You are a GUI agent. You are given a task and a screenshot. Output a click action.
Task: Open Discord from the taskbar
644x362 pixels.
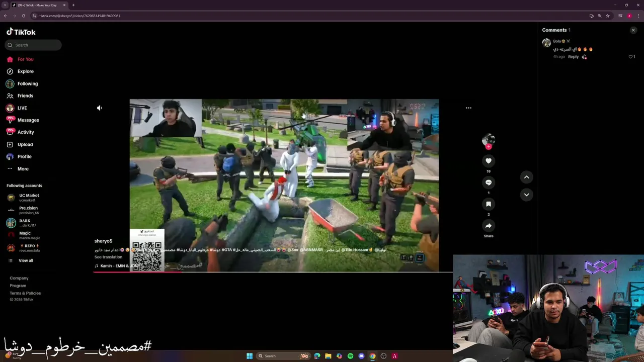tap(361, 356)
